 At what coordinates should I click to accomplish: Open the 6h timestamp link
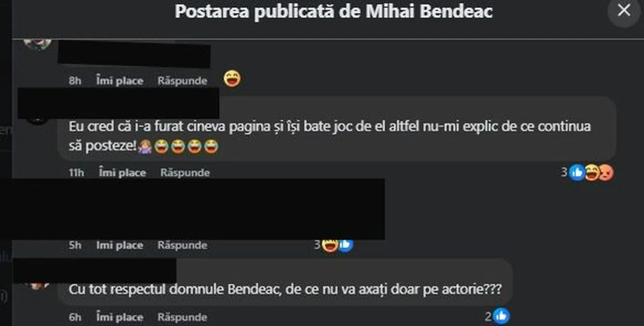pos(75,317)
